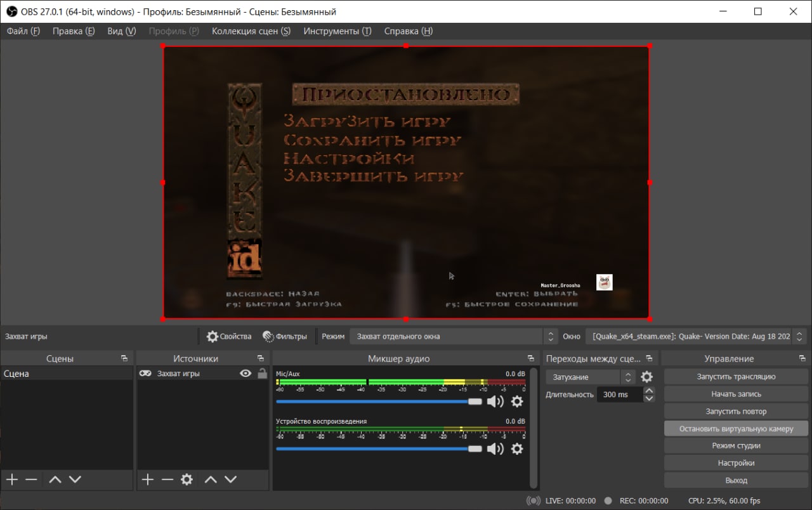Add a new scene with the plus icon

(x=11, y=480)
